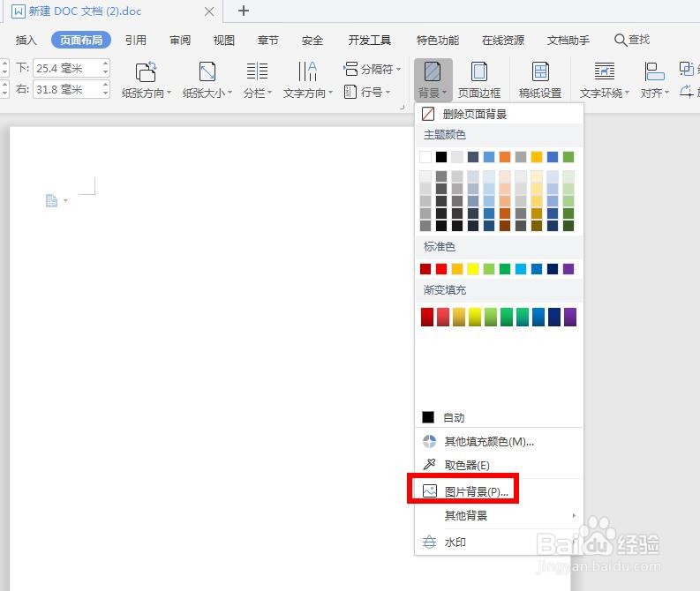Viewport: 700px width, 591px height.
Task: Select the 页面布局 tab
Action: click(x=81, y=41)
